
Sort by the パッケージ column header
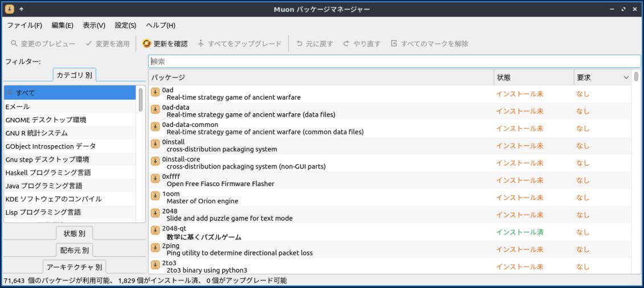[321, 77]
